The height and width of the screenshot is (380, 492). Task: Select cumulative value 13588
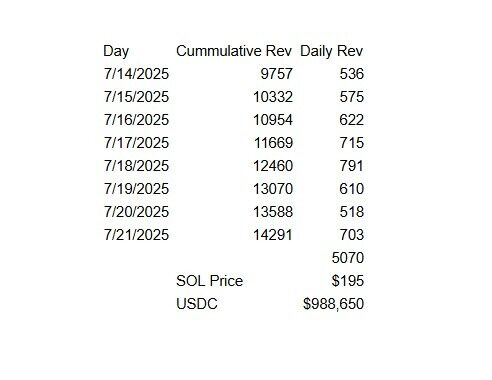(273, 212)
